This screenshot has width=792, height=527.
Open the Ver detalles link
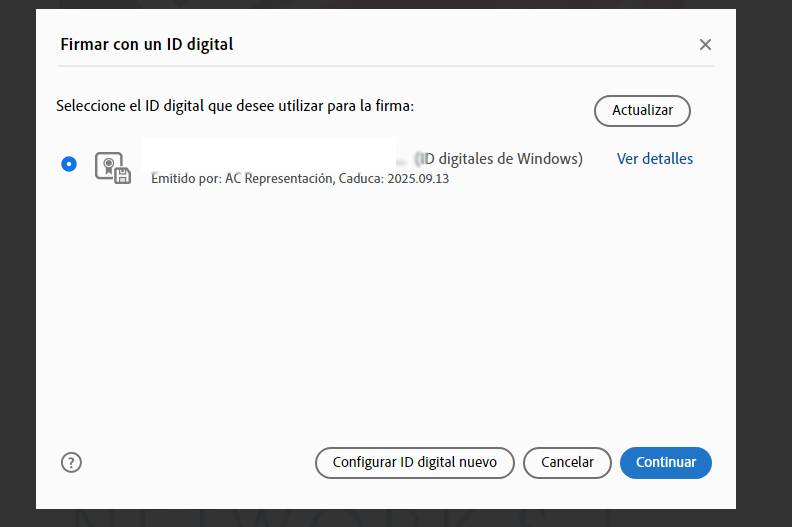coord(654,159)
